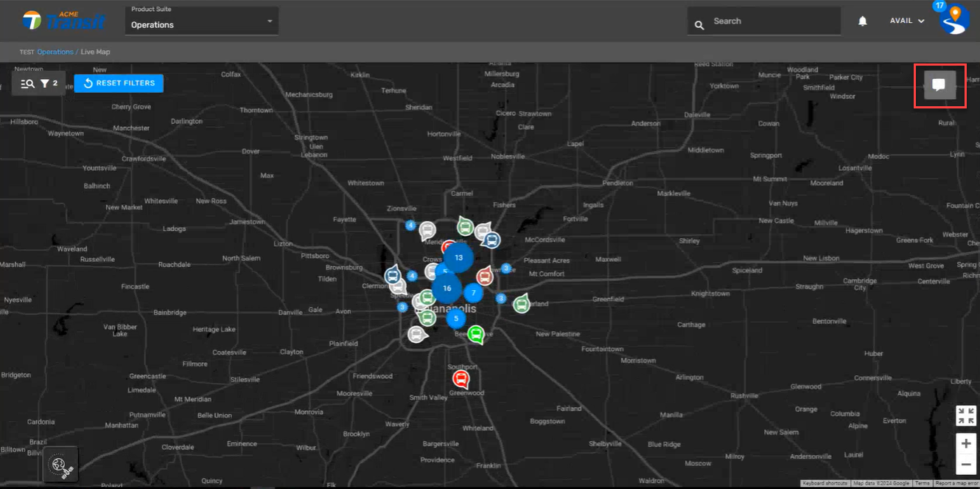Open the AVAIL user menu
Viewport: 980px width, 489px height.
(x=906, y=21)
